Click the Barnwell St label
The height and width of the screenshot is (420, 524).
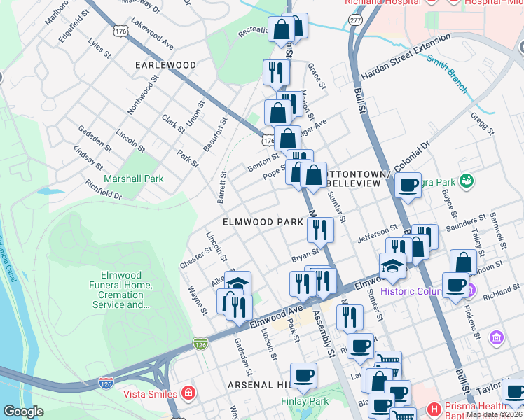[498, 231]
